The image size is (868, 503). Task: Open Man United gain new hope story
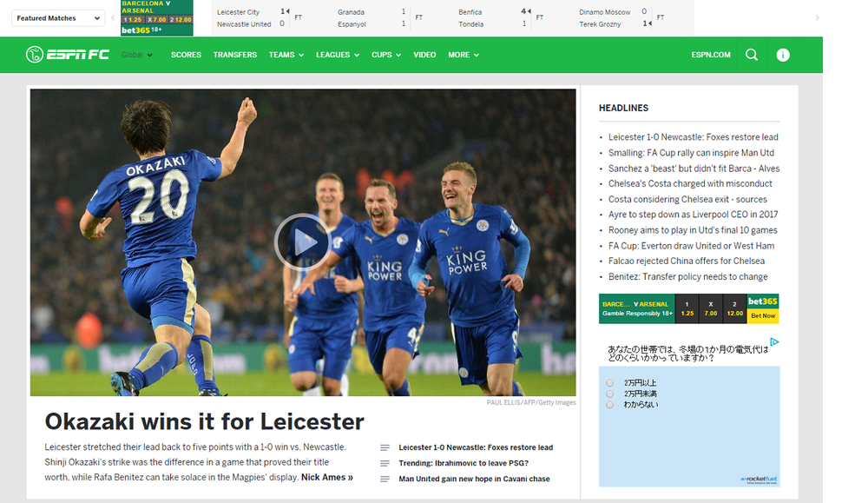(x=474, y=480)
